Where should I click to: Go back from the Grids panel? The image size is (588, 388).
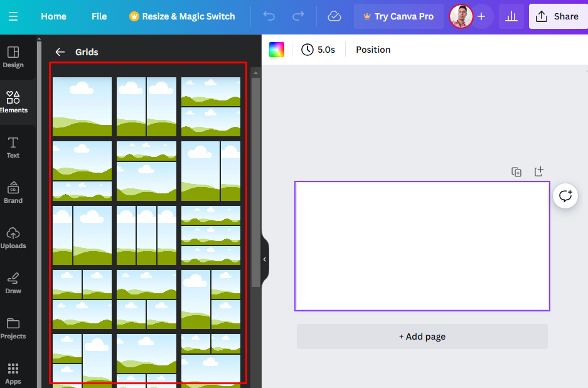pos(60,52)
